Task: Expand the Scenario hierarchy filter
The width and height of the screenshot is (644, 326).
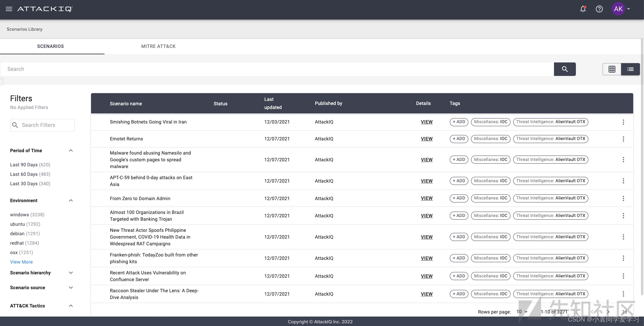Action: click(x=71, y=273)
